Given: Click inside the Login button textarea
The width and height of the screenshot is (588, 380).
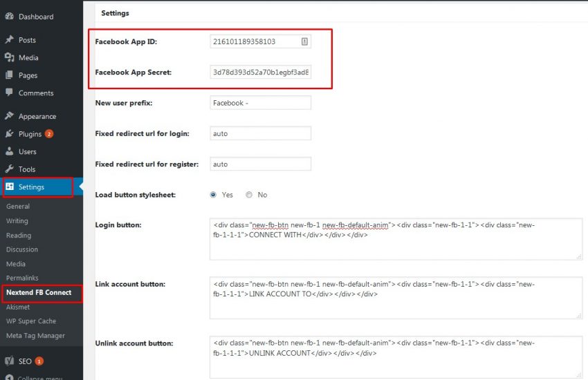Looking at the screenshot, I should click(x=396, y=239).
